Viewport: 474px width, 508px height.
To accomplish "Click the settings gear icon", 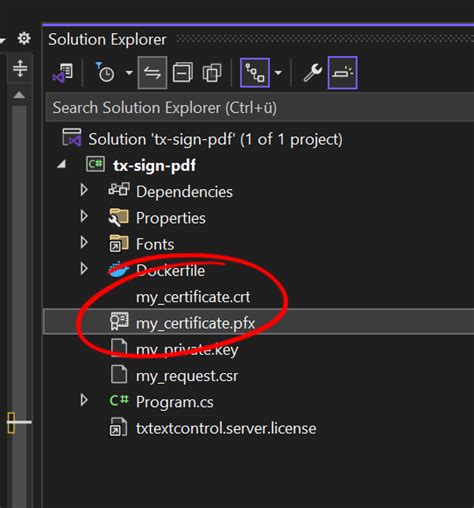I will [x=24, y=39].
